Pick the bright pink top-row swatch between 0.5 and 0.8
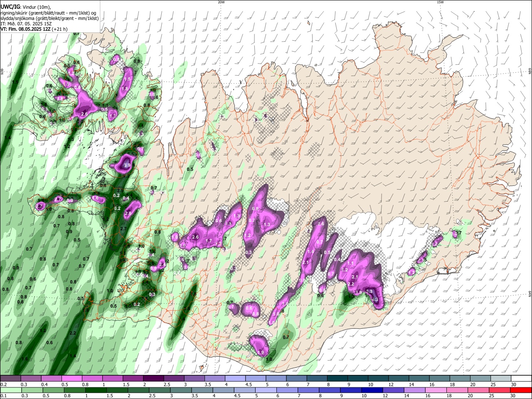Screen dimensions: 532x399 coord(71,379)
